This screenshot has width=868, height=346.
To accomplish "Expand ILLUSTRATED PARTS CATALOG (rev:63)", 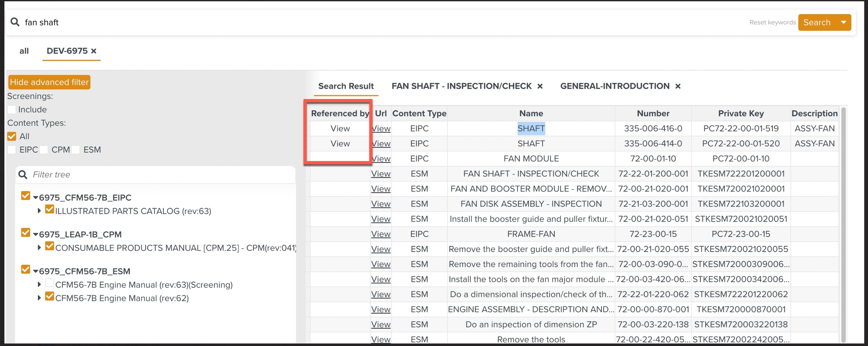I will pyautogui.click(x=39, y=211).
